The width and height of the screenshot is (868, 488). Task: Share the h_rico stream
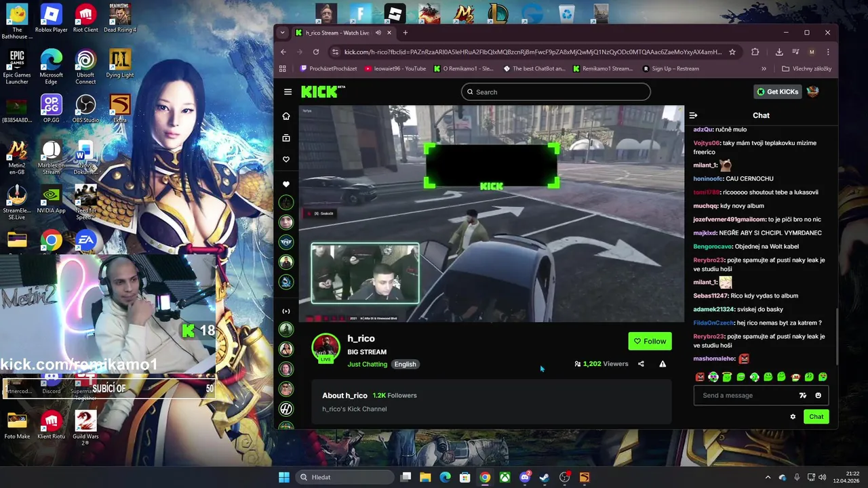tap(641, 364)
